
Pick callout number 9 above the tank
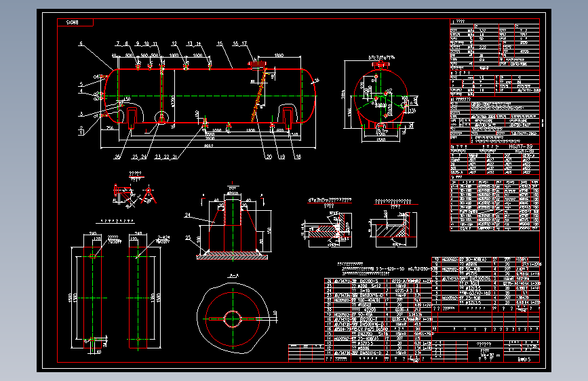[x=138, y=43]
